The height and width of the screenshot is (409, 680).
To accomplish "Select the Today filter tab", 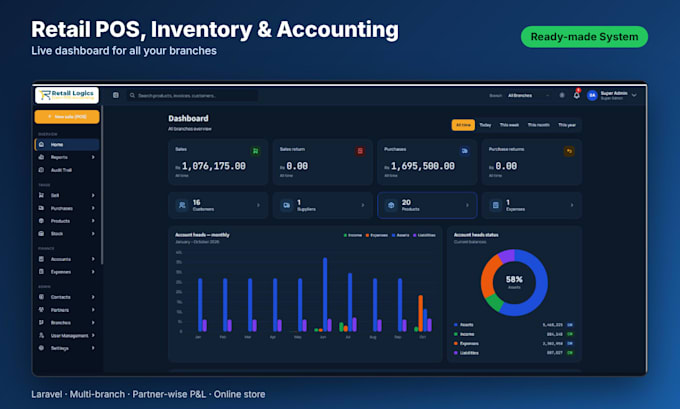I will pyautogui.click(x=485, y=125).
